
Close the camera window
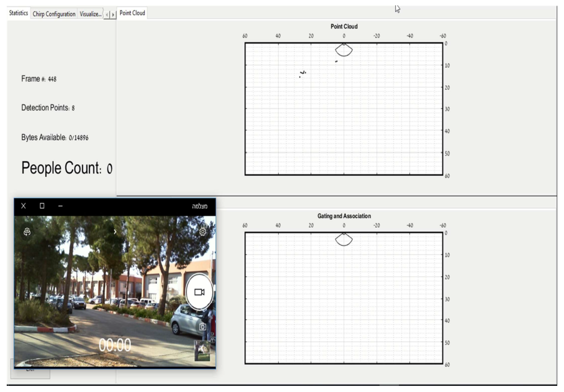coord(24,206)
